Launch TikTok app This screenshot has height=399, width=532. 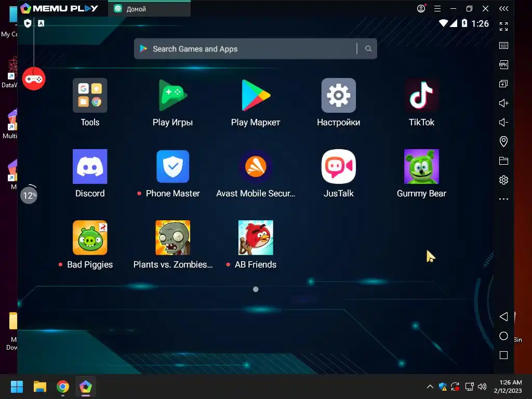click(x=421, y=96)
